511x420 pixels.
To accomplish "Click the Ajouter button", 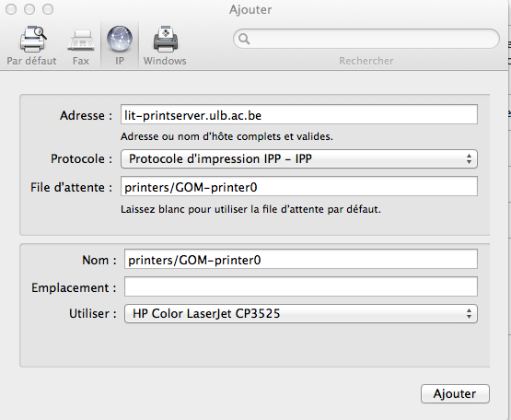I will 455,393.
